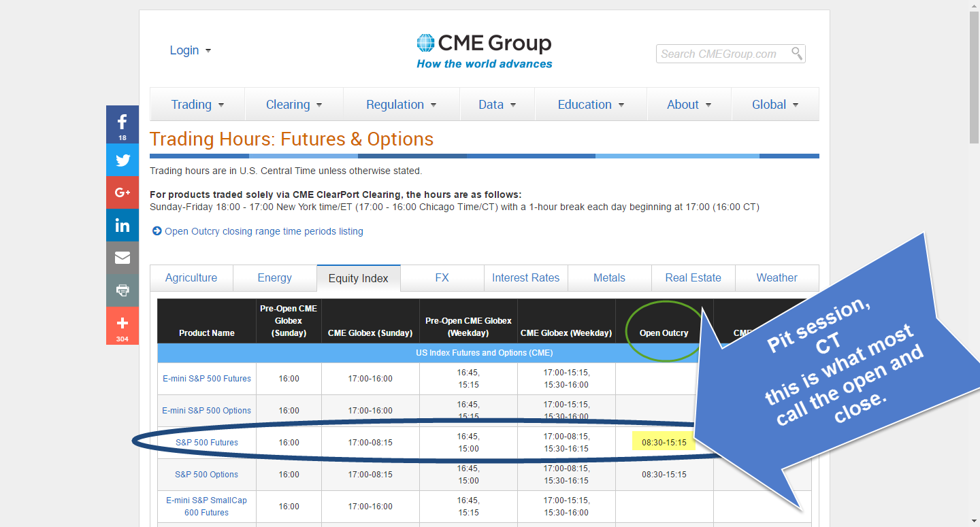Open the E-mini S&P 500 Options link
This screenshot has height=527, width=980.
(x=207, y=411)
